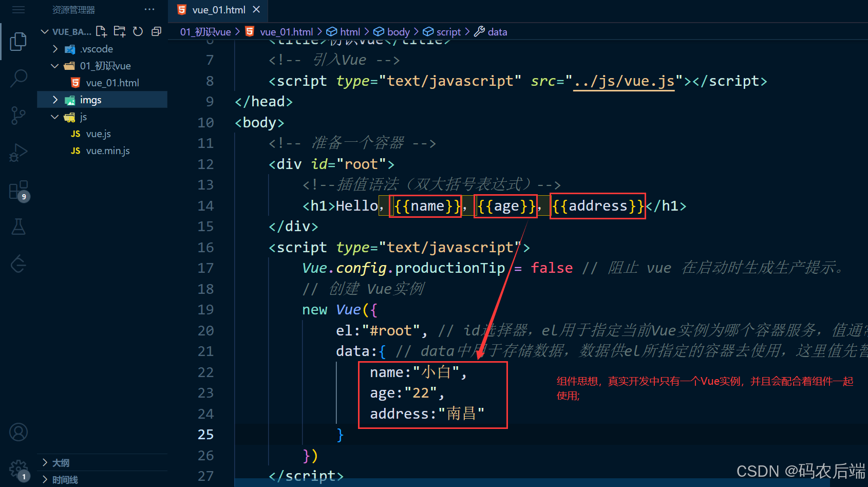The height and width of the screenshot is (487, 868).
Task: Open the Accounts menu icon
Action: 18,432
